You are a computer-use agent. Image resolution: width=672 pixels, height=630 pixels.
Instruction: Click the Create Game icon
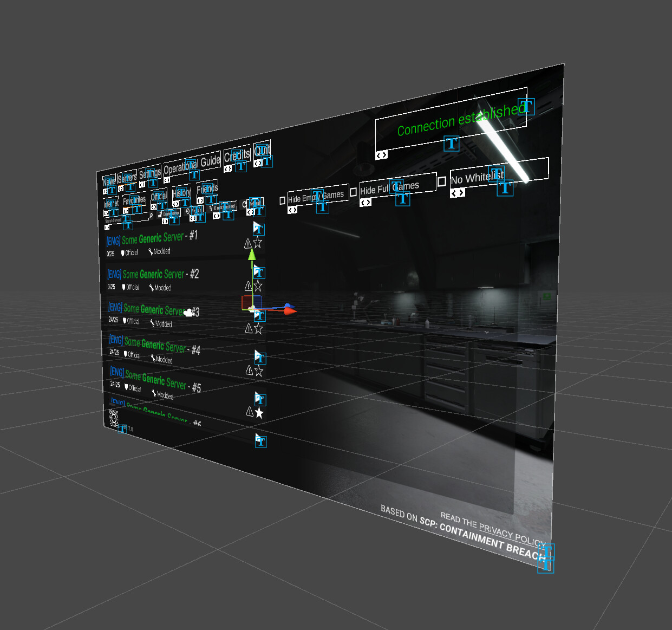point(160,215)
